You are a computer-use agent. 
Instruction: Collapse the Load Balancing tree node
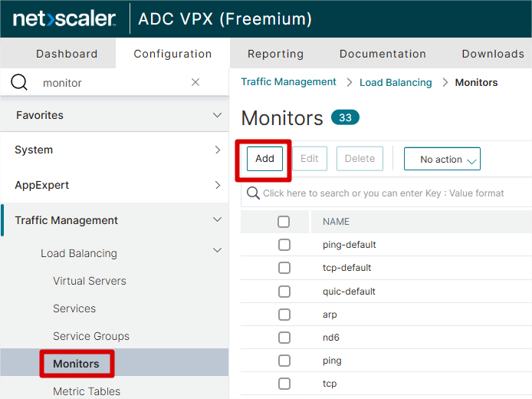coord(217,250)
